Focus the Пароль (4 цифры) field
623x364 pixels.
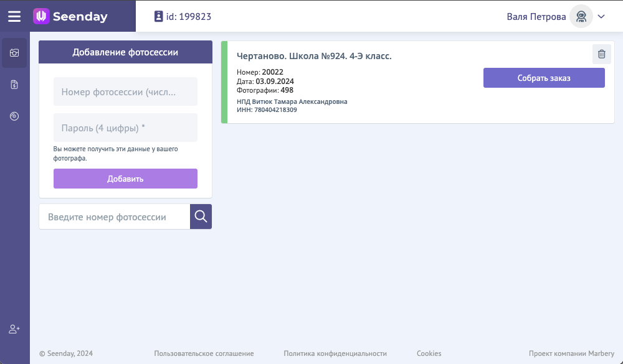(x=125, y=128)
